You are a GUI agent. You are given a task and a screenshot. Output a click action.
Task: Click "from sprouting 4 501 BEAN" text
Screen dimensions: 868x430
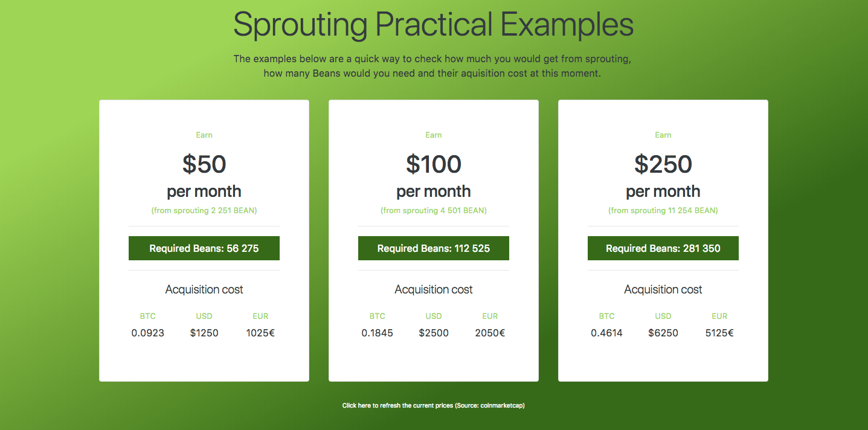[434, 211]
